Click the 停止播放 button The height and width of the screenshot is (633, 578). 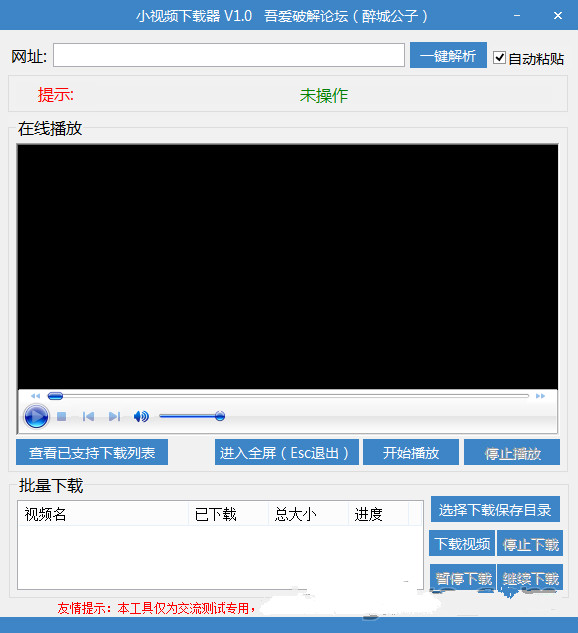[512, 452]
